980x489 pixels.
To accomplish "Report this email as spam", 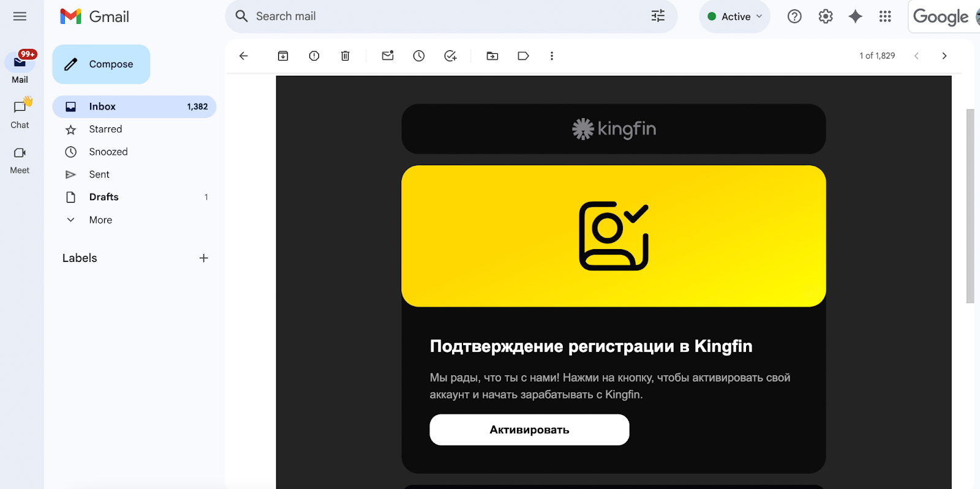I will tap(314, 56).
